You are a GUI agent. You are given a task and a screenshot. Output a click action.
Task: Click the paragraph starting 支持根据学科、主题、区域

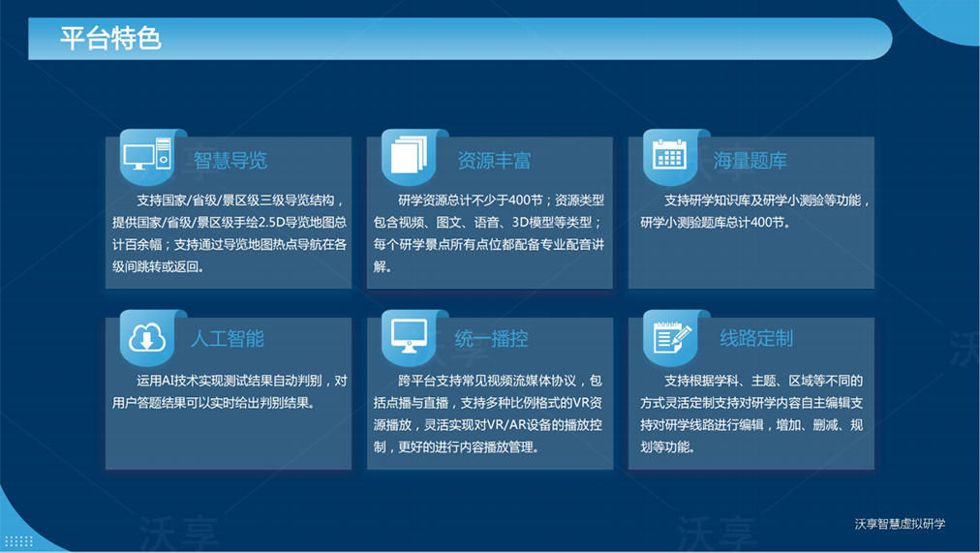[751, 414]
